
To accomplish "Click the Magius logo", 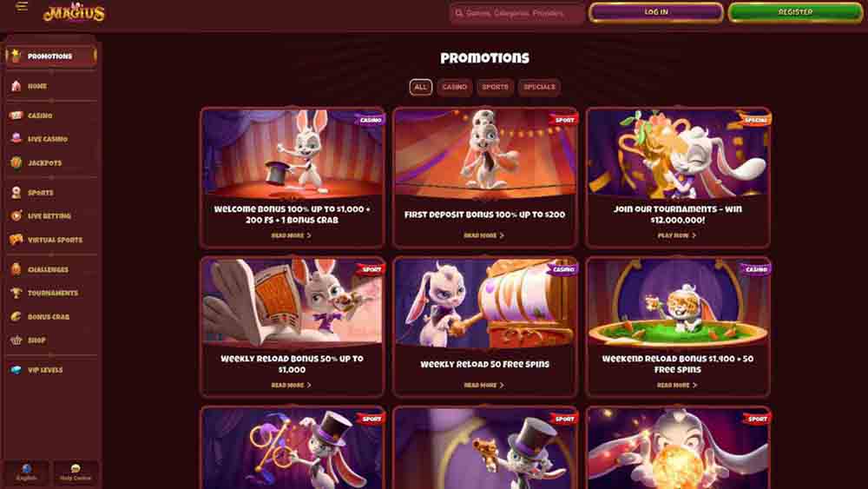I will [74, 12].
